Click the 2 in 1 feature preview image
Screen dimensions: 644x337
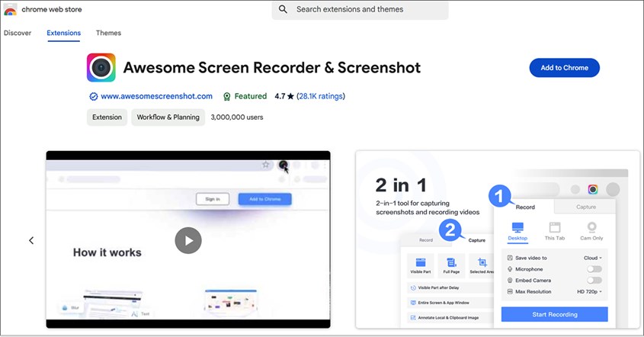click(498, 239)
